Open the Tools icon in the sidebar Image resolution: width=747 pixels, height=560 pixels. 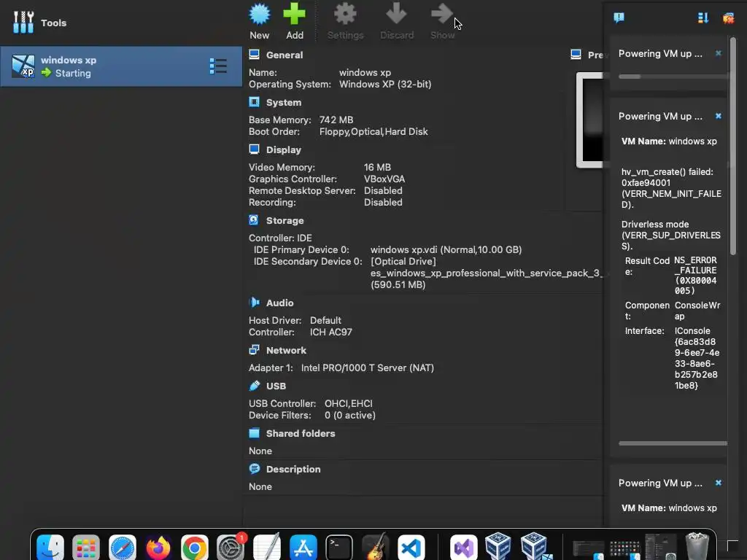click(23, 23)
